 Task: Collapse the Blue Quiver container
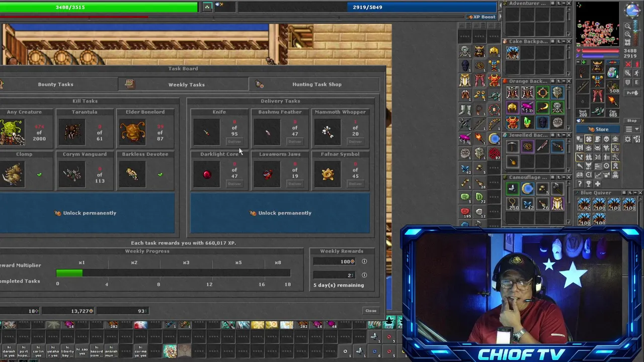point(635,193)
